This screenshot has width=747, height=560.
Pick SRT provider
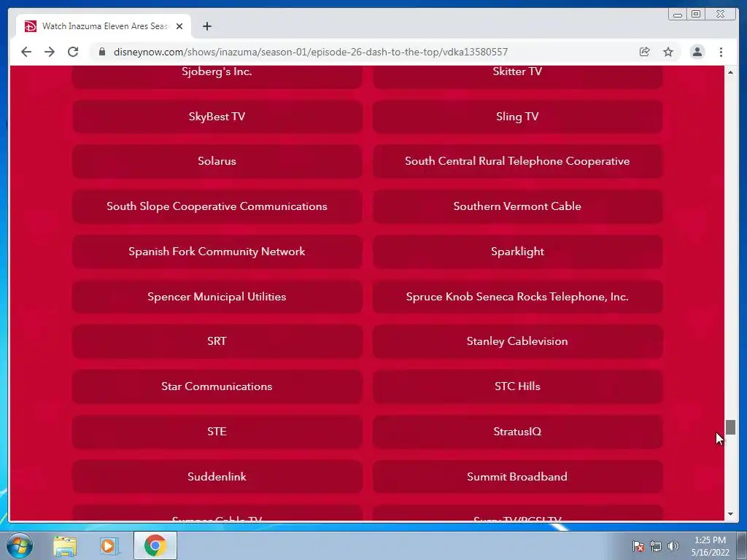(x=217, y=341)
